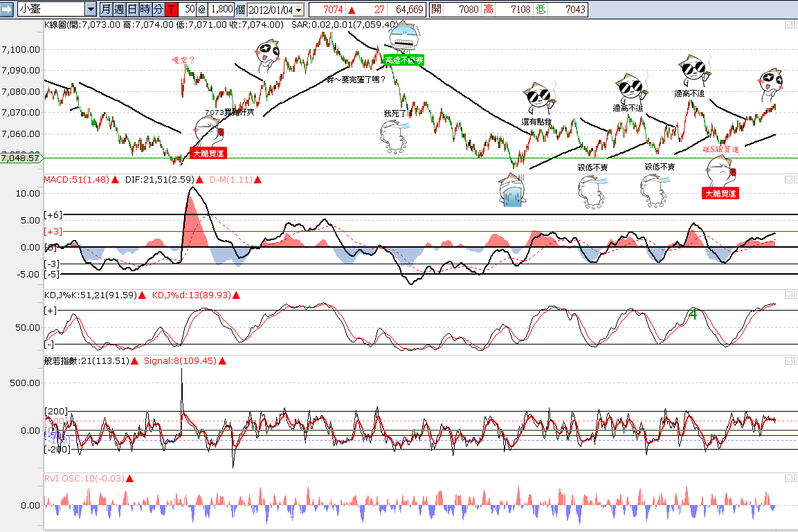Click the 幹～要完蛋了嗎？ annotation
The height and width of the screenshot is (532, 798).
click(x=356, y=80)
